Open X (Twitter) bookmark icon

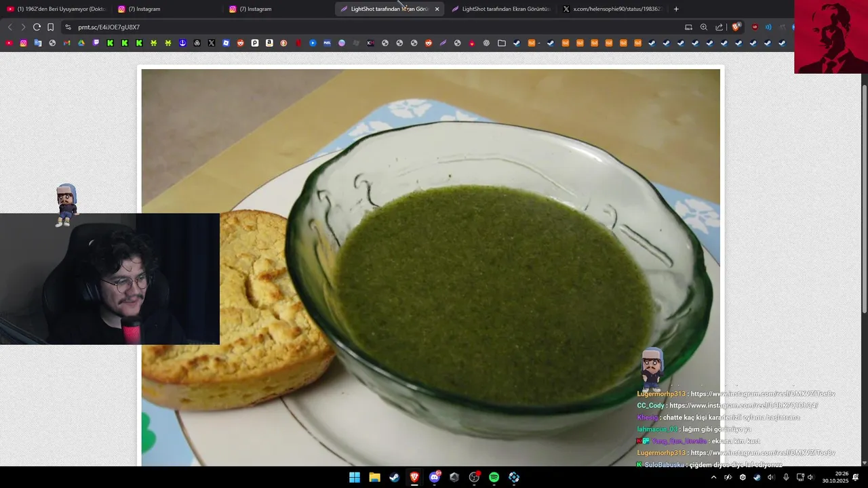pos(212,43)
